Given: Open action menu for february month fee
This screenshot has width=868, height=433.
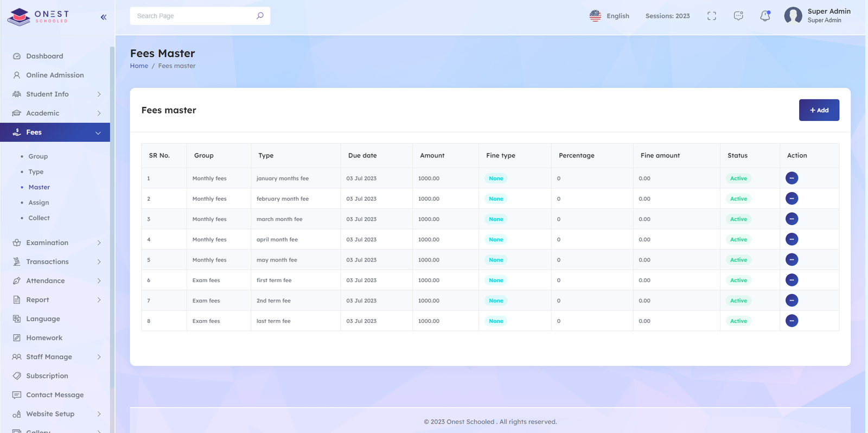Looking at the screenshot, I should (x=792, y=199).
